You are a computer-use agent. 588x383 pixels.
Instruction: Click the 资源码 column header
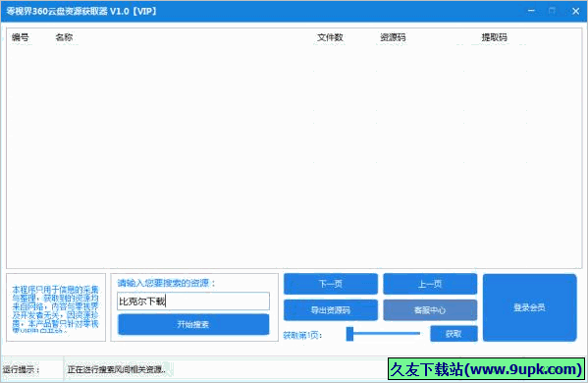click(x=393, y=37)
